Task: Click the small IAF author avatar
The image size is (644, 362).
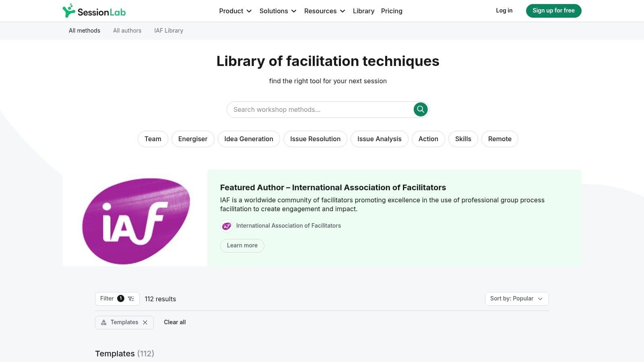Action: [227, 226]
